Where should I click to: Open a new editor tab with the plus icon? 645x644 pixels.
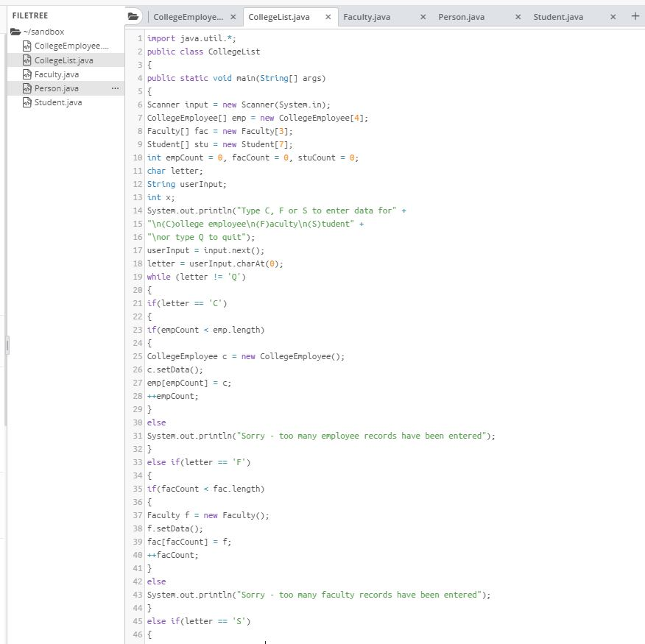coord(635,15)
